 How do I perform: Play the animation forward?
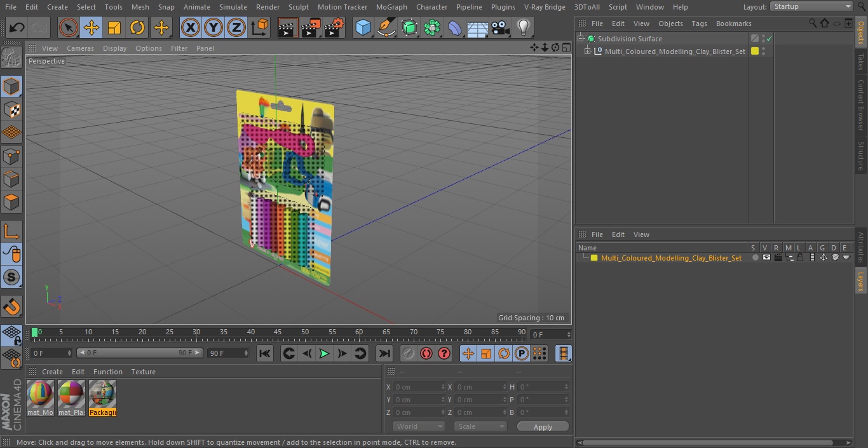[x=324, y=353]
